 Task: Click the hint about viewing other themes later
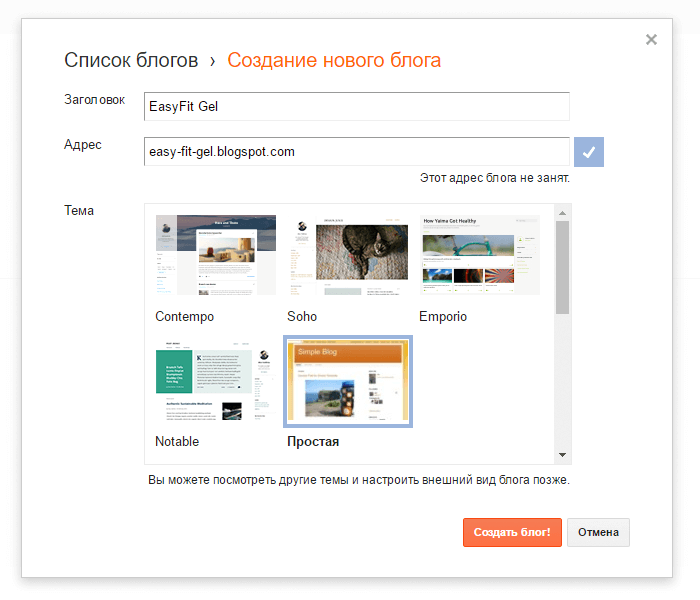[359, 480]
